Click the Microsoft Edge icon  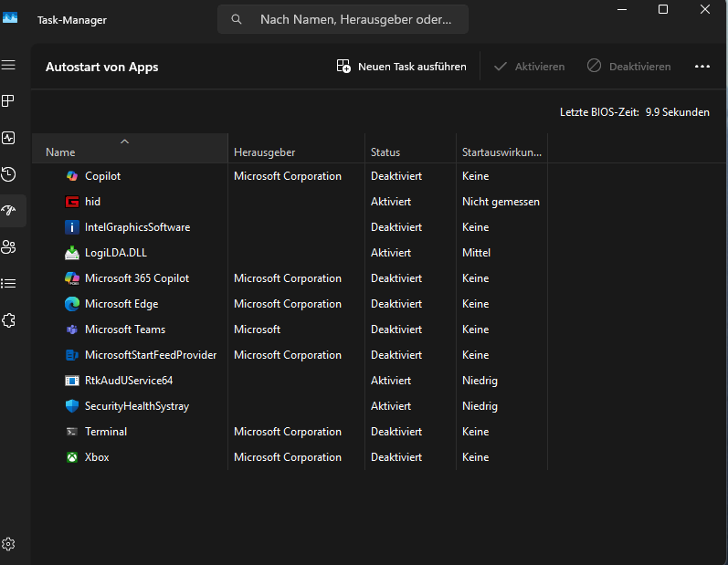tap(72, 304)
